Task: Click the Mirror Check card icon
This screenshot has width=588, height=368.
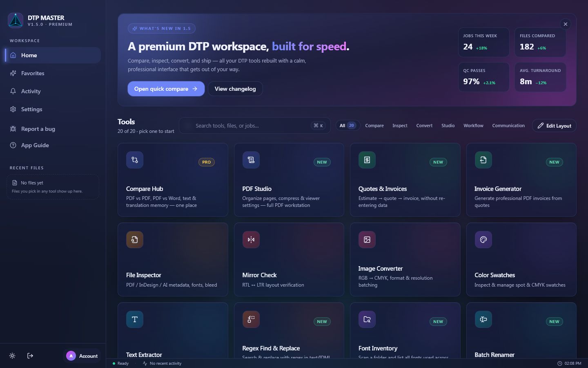Action: pyautogui.click(x=251, y=240)
